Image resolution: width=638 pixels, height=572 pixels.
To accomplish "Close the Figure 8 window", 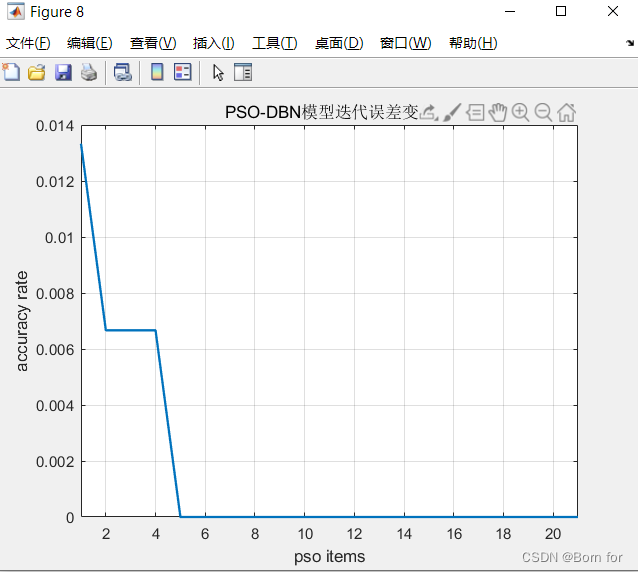I will point(613,11).
